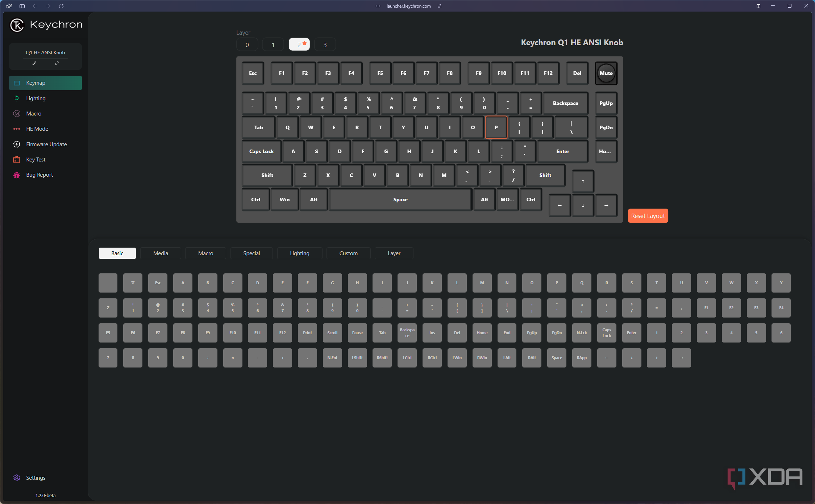Click the HE Mode sidebar icon

(x=17, y=129)
